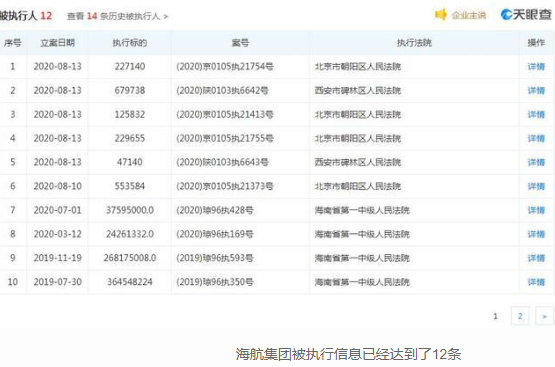The width and height of the screenshot is (555, 367).
Task: Select amount 47140 cell
Action: click(x=130, y=162)
